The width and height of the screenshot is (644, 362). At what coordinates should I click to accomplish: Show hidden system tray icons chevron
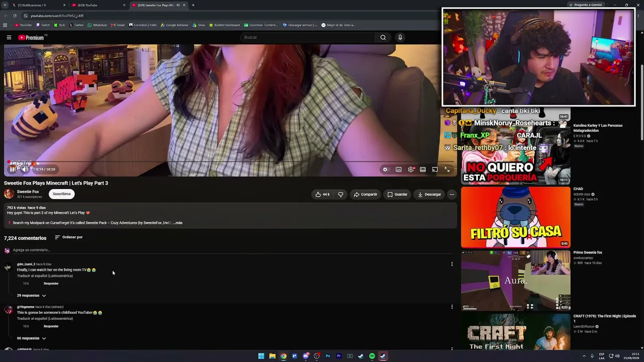[584, 356]
